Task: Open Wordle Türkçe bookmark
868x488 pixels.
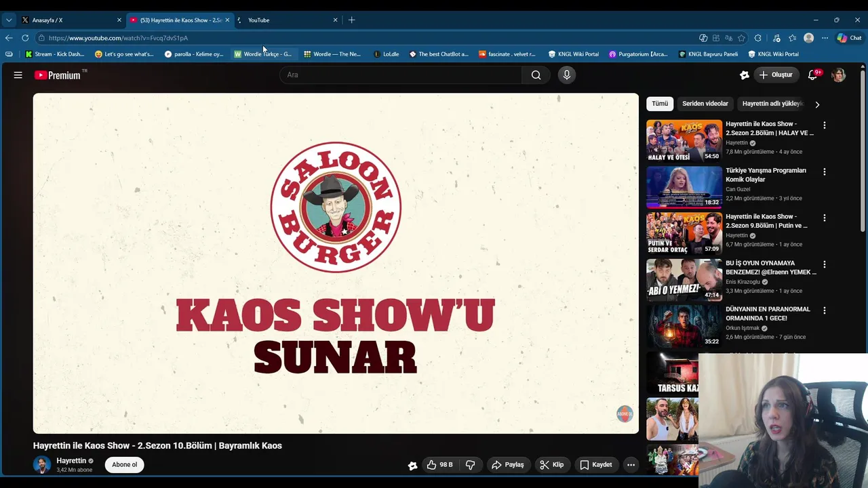Action: [x=262, y=54]
